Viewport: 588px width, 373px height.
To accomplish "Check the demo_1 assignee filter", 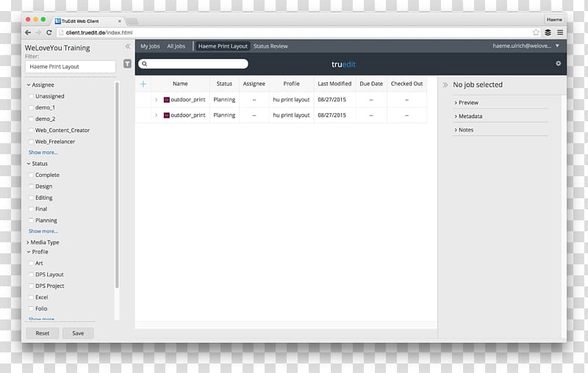I will click(x=31, y=107).
